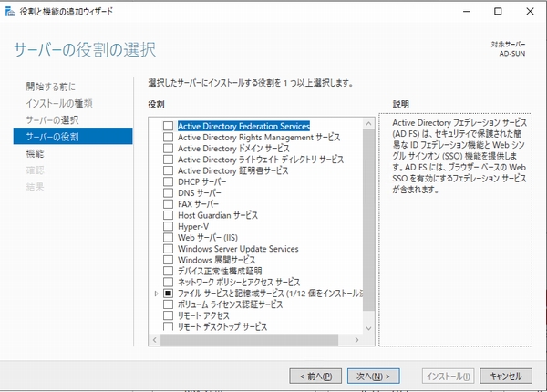Tick Active Directory ライトウェイト ディレクトリ サービス checkbox
The width and height of the screenshot is (547, 392).
coord(168,160)
